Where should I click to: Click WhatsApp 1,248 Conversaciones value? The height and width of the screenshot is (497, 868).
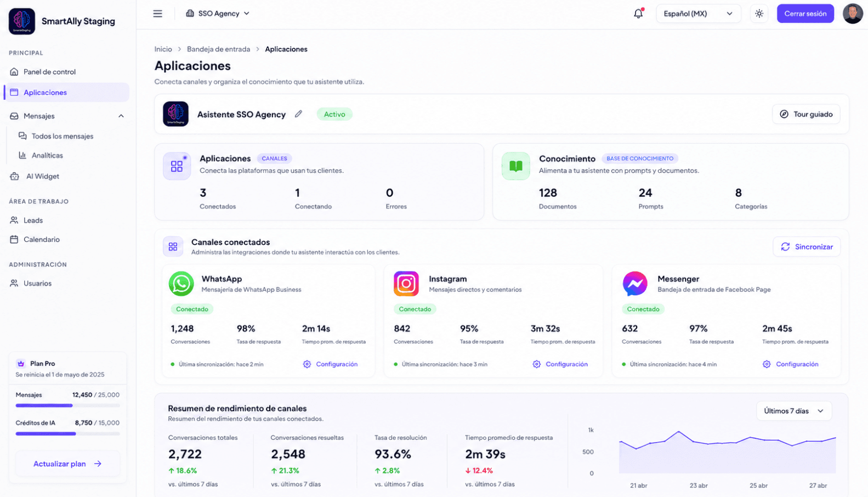click(x=182, y=329)
